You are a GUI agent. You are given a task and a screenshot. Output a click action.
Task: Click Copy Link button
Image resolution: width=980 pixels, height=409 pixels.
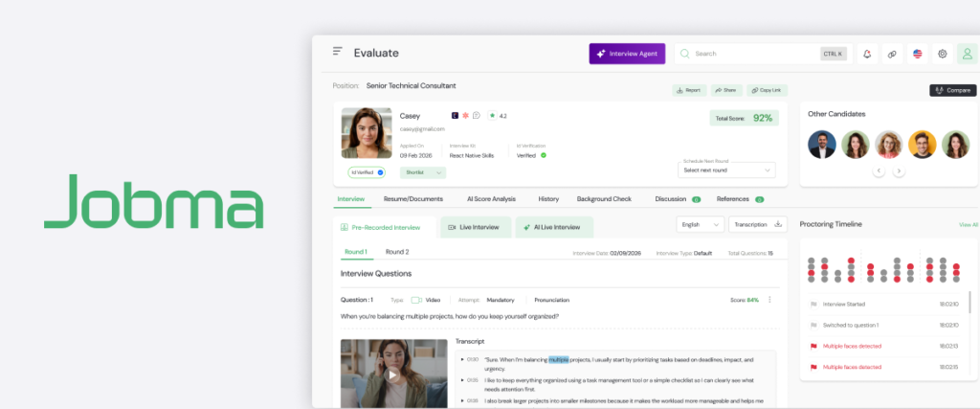(767, 90)
